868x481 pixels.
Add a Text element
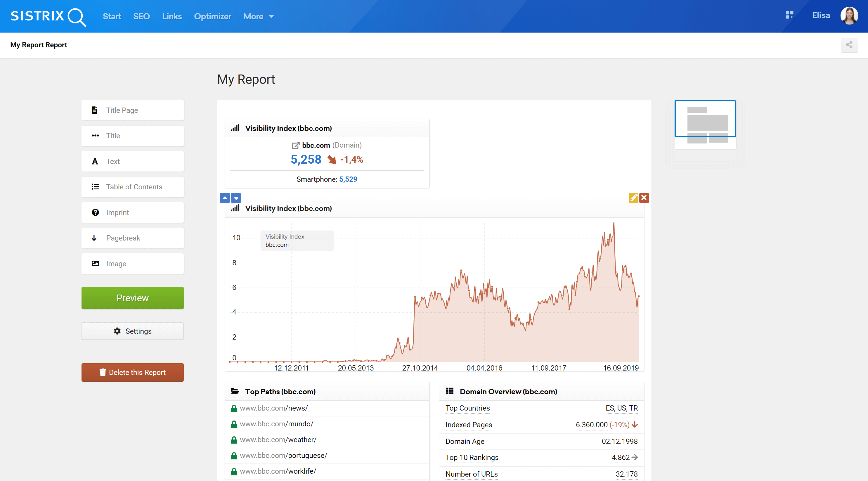click(132, 162)
